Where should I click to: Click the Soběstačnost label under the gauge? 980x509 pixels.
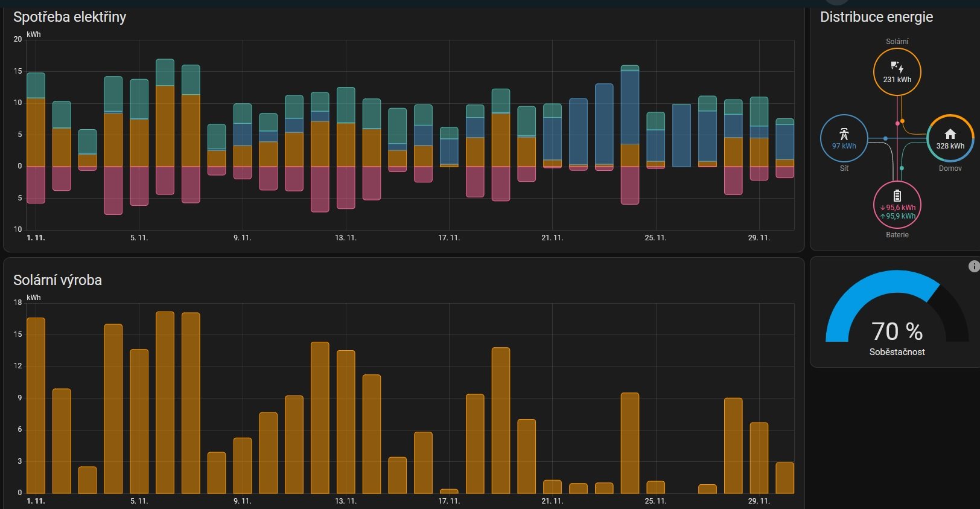[897, 352]
